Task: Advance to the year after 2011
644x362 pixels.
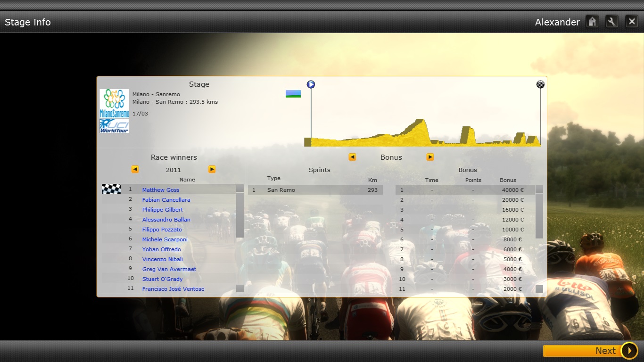Action: 212,169
